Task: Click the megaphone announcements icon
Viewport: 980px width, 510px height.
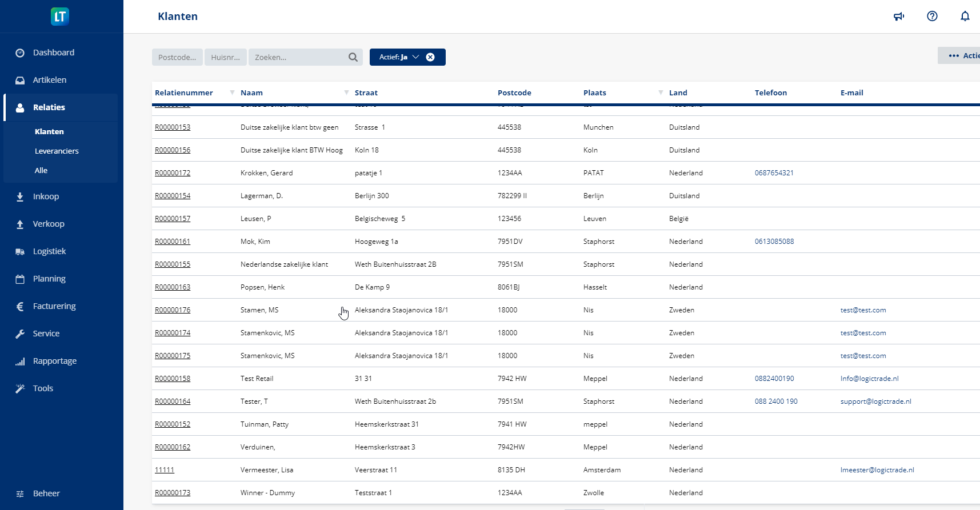Action: [x=899, y=17]
